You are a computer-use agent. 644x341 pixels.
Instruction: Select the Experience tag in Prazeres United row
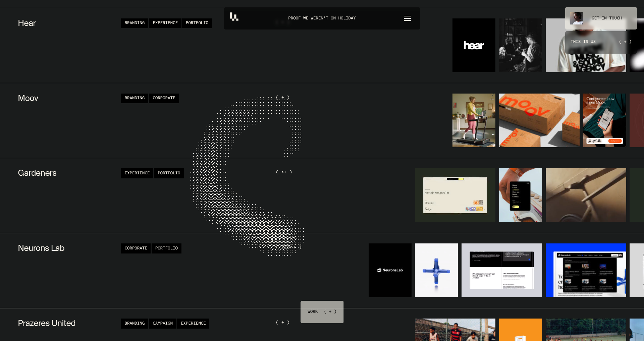pos(193,324)
